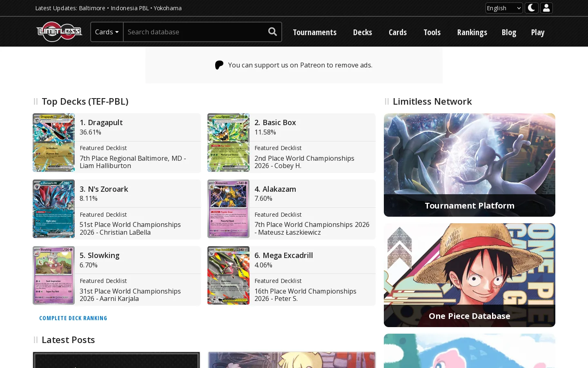Click the Complete Deck Ranking link

[x=73, y=318]
